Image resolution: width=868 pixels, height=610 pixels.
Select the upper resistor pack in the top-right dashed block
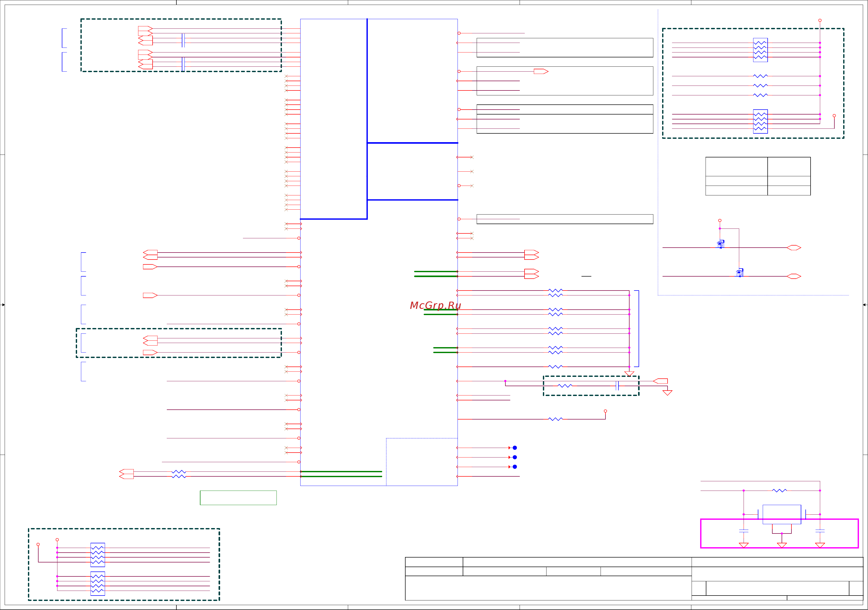point(760,50)
